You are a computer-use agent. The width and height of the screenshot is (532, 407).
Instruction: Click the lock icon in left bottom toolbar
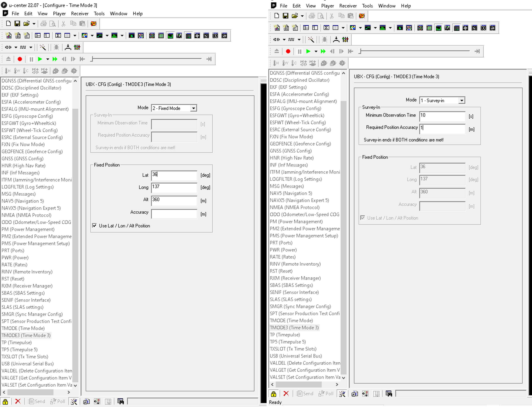tap(5, 401)
